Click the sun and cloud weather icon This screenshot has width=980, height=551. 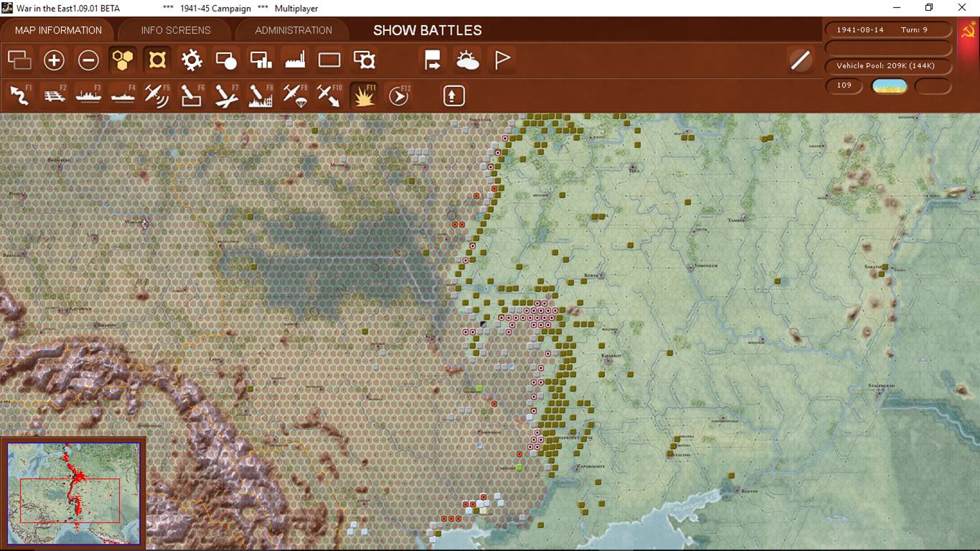pos(467,60)
